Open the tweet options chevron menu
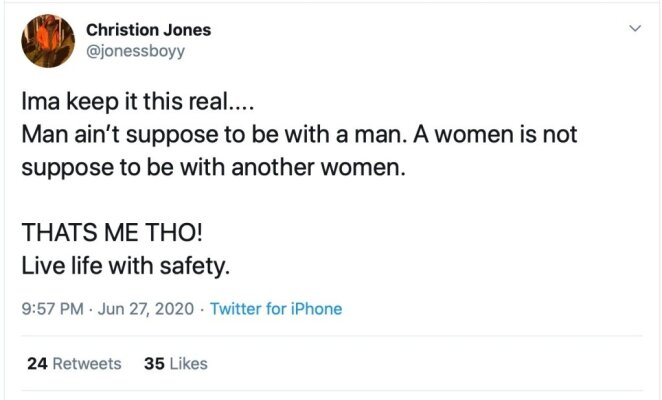Image resolution: width=662 pixels, height=400 pixels. click(634, 30)
